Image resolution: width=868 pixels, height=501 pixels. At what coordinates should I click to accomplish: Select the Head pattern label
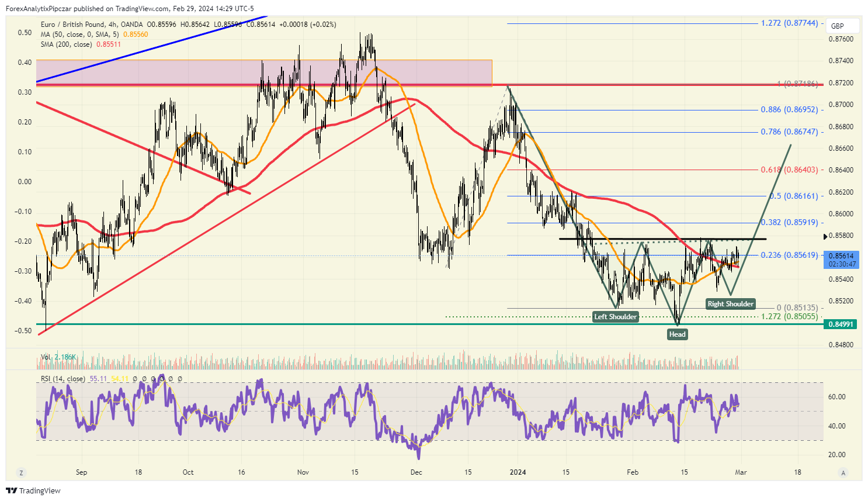coord(678,334)
